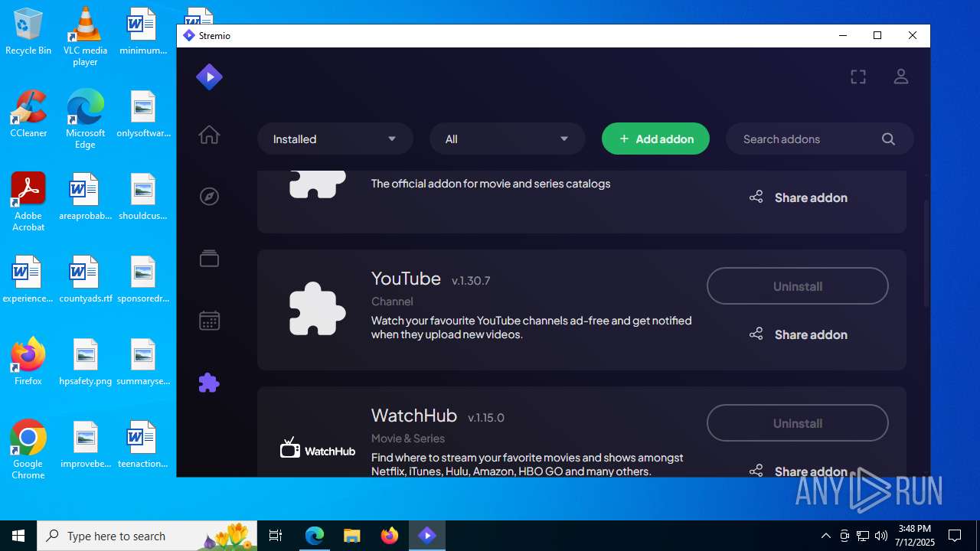The image size is (980, 551).
Task: Open Firefox from the taskbar
Action: click(390, 536)
